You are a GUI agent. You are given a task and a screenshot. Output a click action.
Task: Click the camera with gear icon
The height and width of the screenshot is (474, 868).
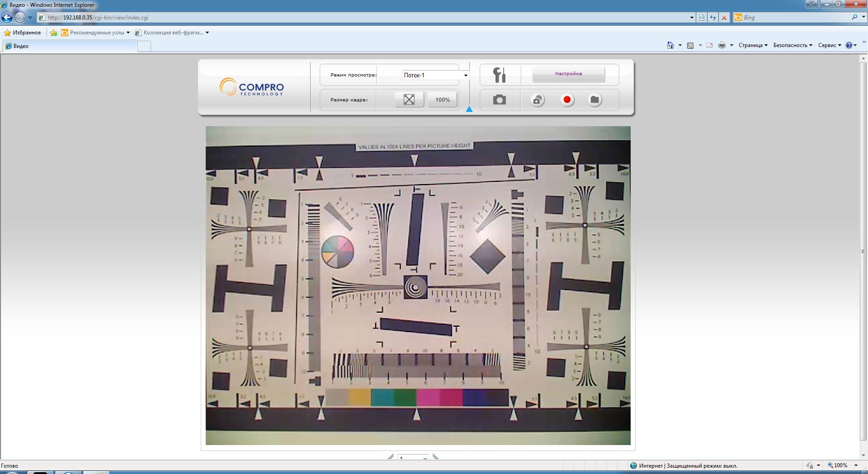pyautogui.click(x=537, y=100)
